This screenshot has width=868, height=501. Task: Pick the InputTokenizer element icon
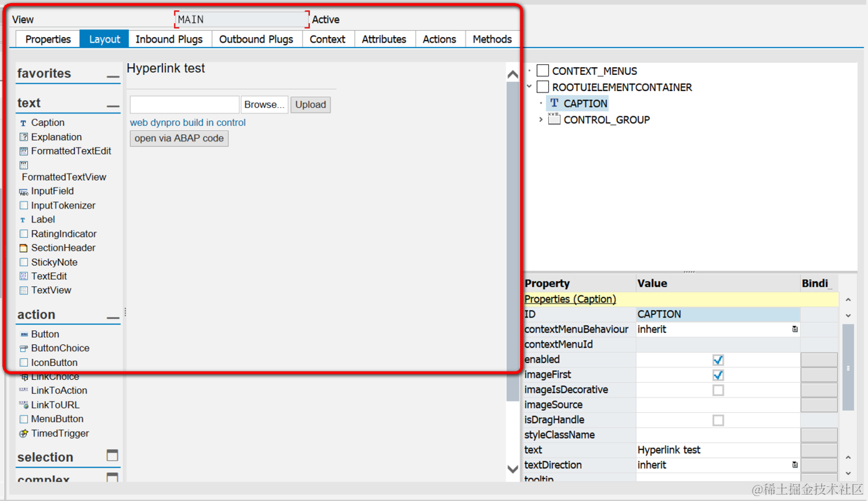(24, 206)
